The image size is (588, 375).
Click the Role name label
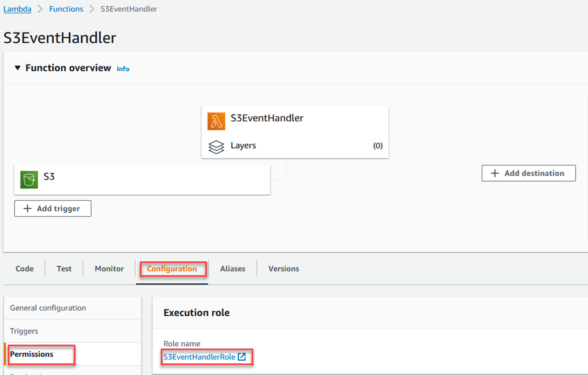(x=182, y=344)
